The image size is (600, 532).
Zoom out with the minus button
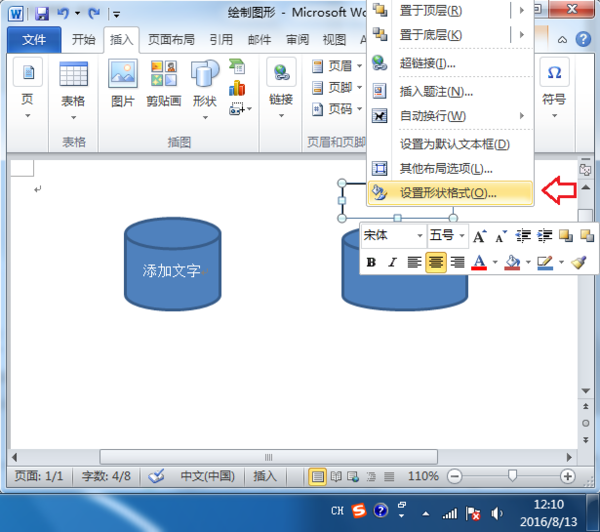455,477
